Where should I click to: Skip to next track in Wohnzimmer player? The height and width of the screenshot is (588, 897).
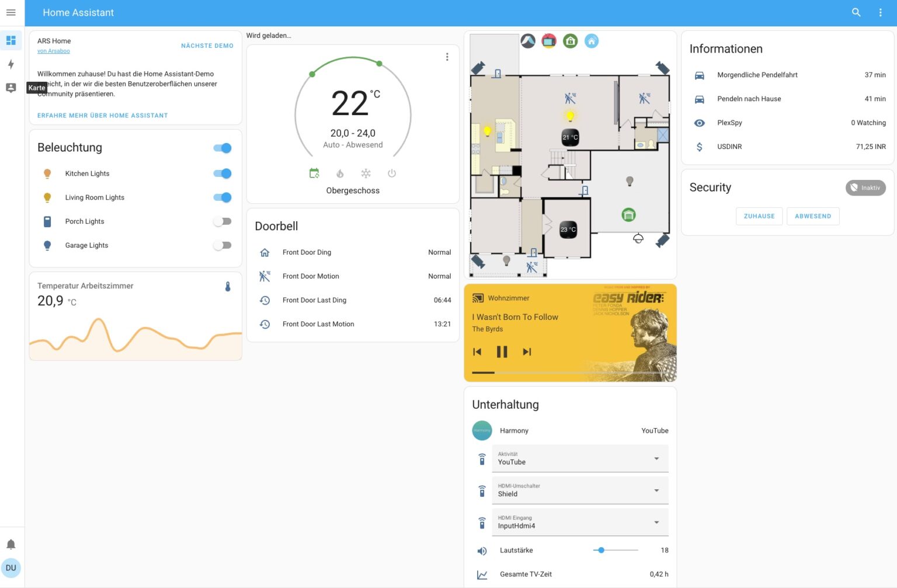[527, 352]
